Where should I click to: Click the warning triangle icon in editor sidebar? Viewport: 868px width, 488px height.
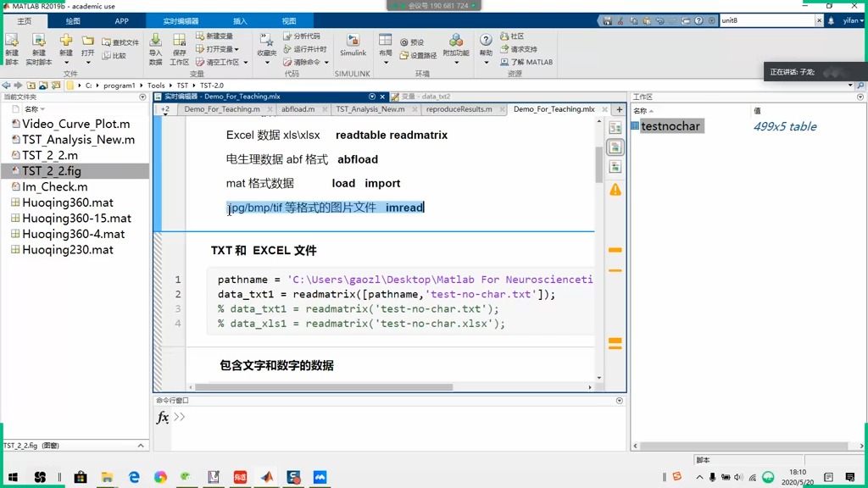click(615, 190)
